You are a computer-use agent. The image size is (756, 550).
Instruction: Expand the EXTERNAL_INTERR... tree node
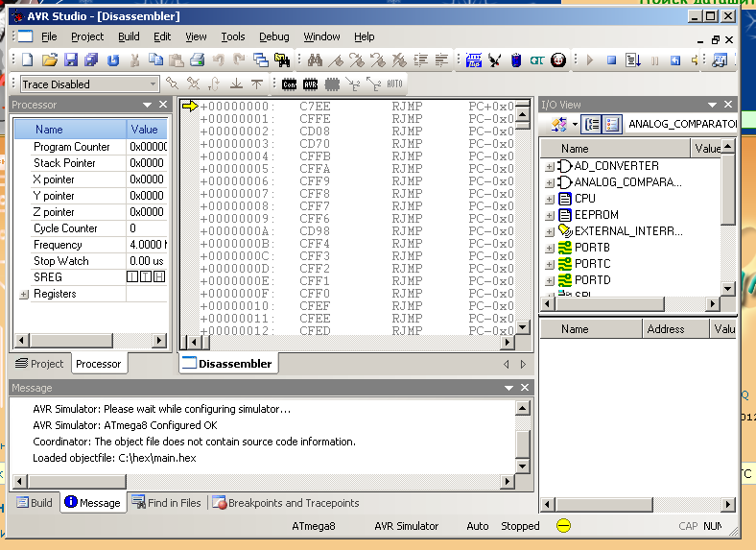click(x=549, y=232)
